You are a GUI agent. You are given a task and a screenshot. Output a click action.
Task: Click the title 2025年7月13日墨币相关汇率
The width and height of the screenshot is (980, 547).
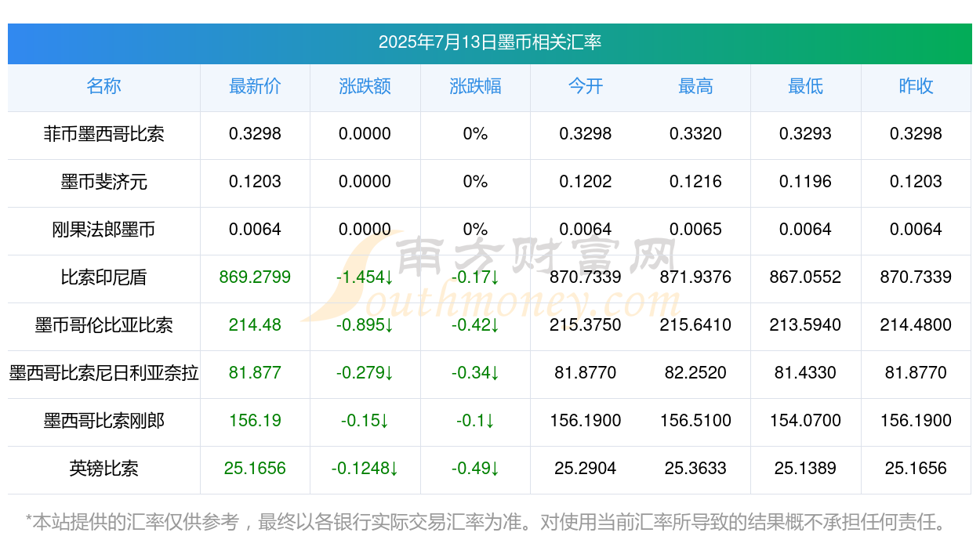pos(490,42)
